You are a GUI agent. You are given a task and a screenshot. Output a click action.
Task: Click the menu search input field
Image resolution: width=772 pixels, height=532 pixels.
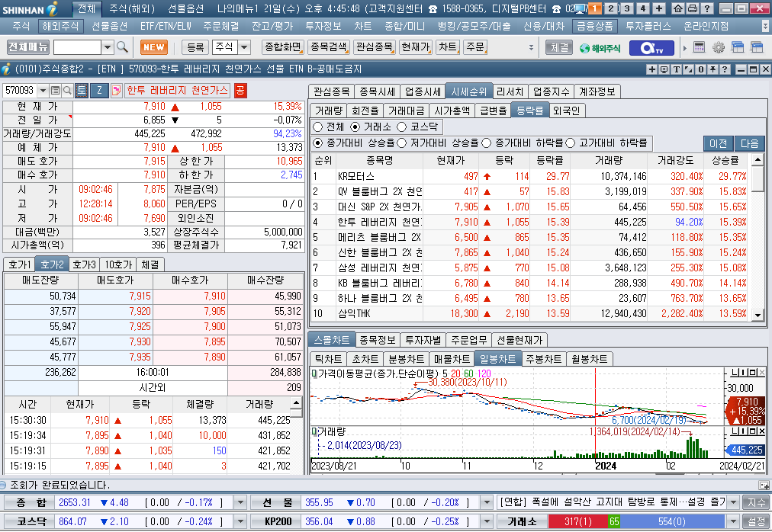pyautogui.click(x=77, y=47)
